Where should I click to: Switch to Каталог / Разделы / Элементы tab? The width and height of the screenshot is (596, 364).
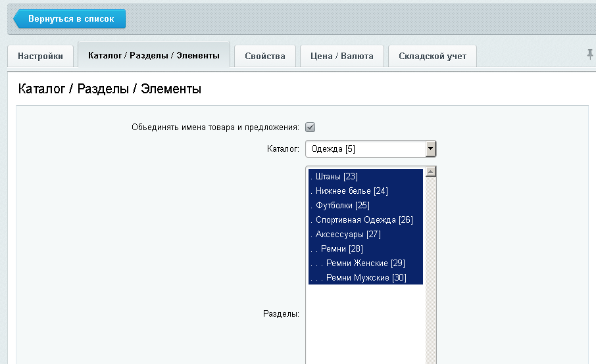(153, 55)
